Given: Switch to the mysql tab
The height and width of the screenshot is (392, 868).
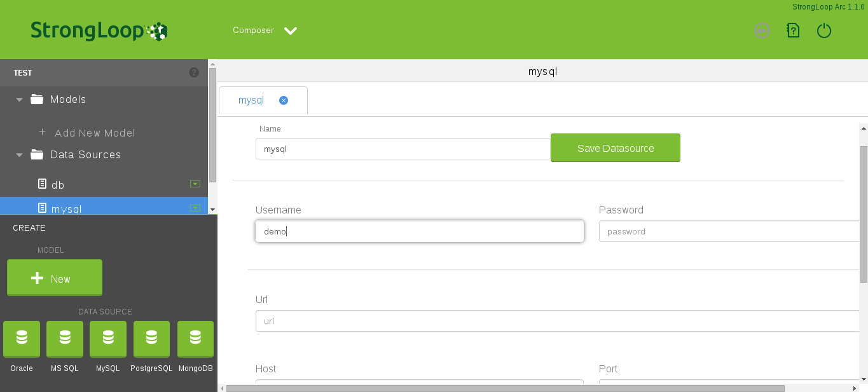Looking at the screenshot, I should tap(251, 100).
